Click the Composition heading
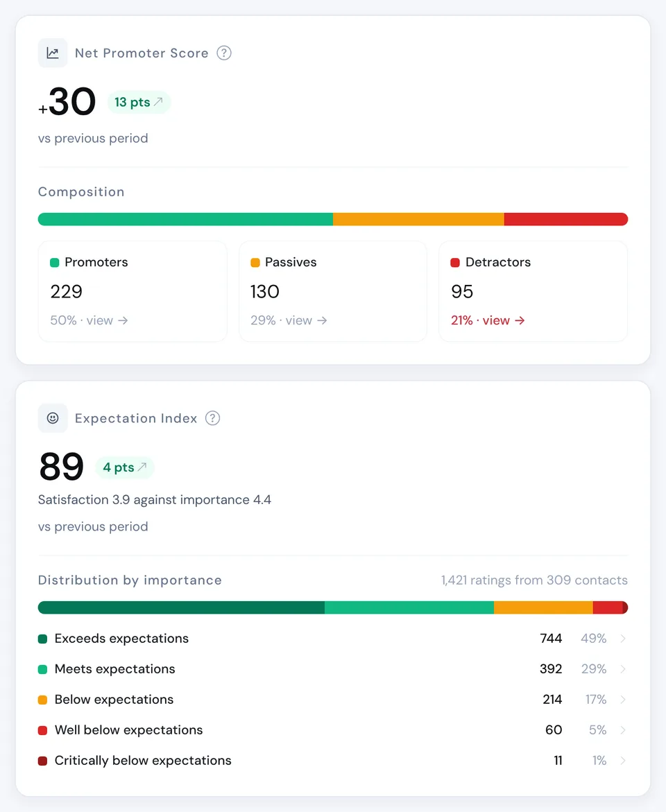Image resolution: width=666 pixels, height=812 pixels. point(81,192)
